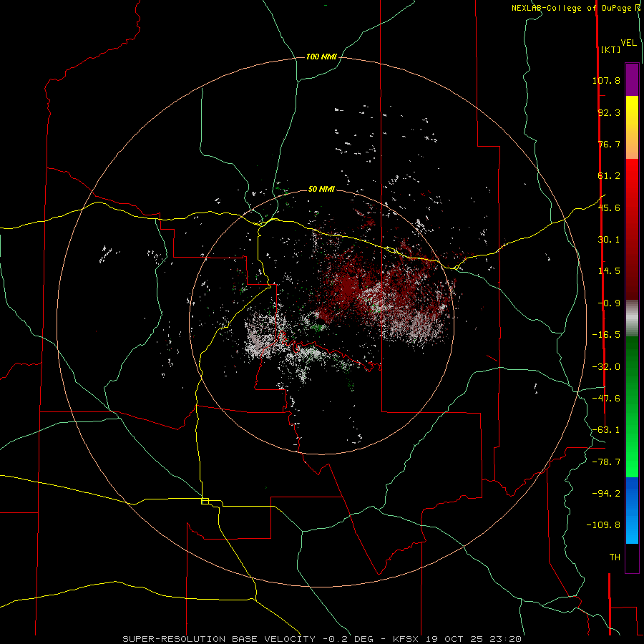This screenshot has width=644, height=644.
Task: Click the 14.5 velocity scale value
Action: 609,271
